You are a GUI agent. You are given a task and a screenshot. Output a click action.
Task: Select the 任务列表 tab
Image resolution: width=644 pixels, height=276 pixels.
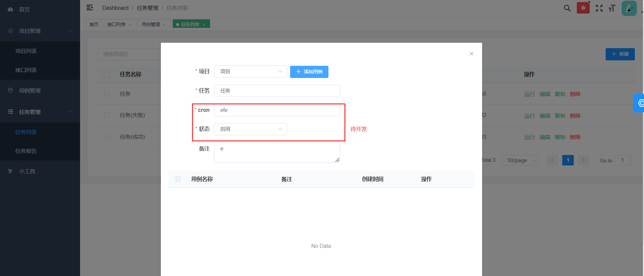tap(190, 24)
